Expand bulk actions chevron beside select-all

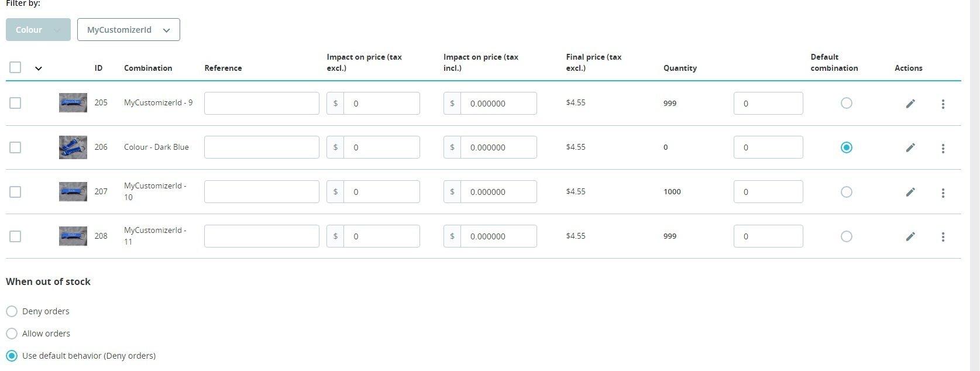point(39,68)
